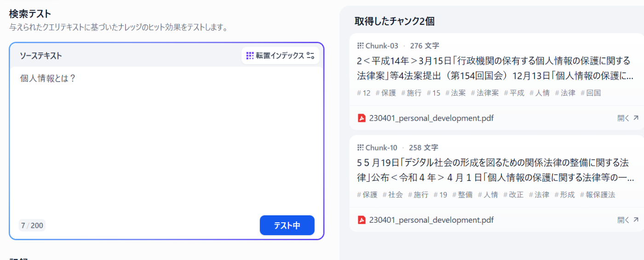Image resolution: width=644 pixels, height=260 pixels.
Task: Click the PDF icon under Chunk-03
Action: (x=362, y=118)
